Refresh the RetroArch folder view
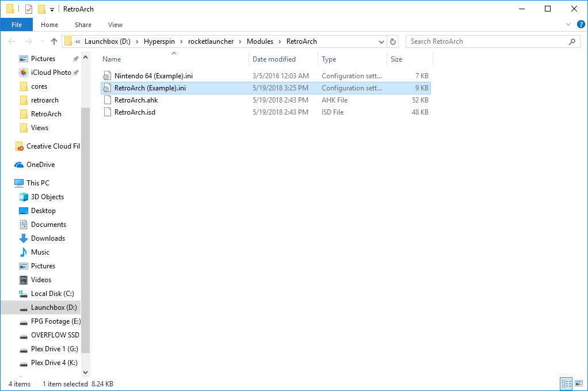Image resolution: width=588 pixels, height=391 pixels. 392,41
